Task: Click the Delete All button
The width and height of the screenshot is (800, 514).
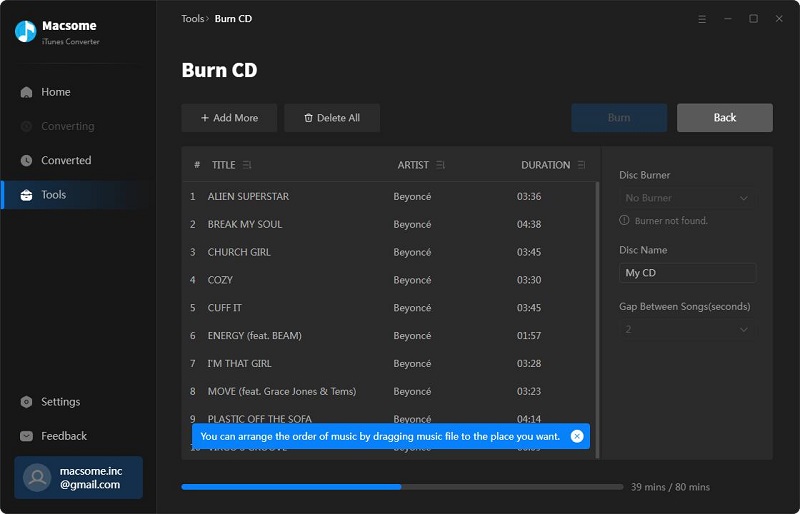Action: point(332,118)
